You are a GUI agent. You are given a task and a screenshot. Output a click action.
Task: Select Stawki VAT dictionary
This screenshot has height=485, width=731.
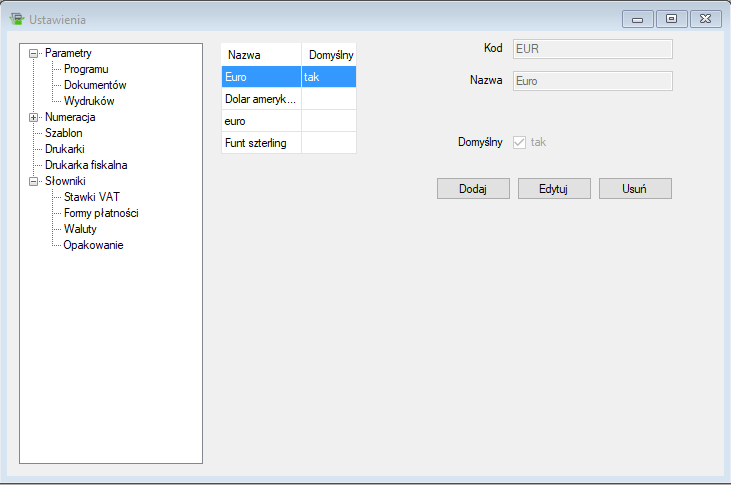point(91,197)
